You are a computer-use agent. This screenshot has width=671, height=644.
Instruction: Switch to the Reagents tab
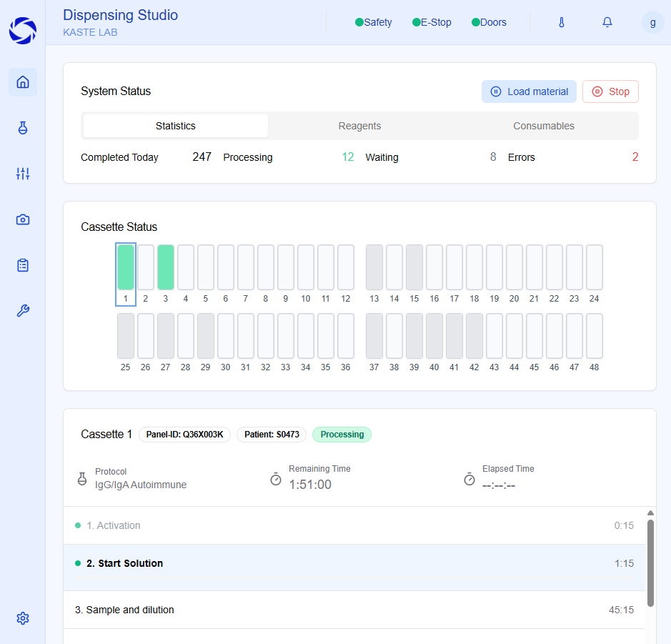[359, 126]
